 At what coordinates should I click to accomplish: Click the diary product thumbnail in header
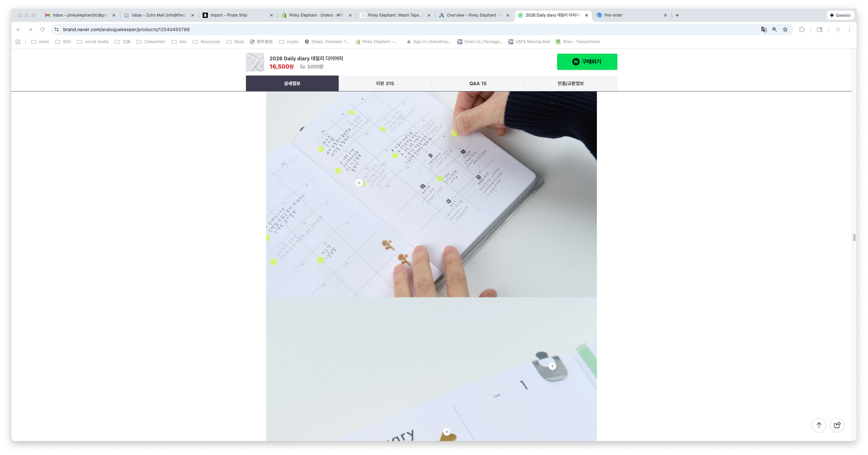point(255,63)
